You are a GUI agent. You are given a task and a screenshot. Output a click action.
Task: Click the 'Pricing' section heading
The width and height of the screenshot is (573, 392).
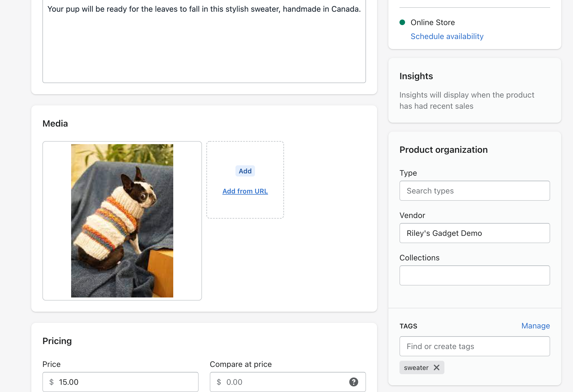pyautogui.click(x=57, y=341)
